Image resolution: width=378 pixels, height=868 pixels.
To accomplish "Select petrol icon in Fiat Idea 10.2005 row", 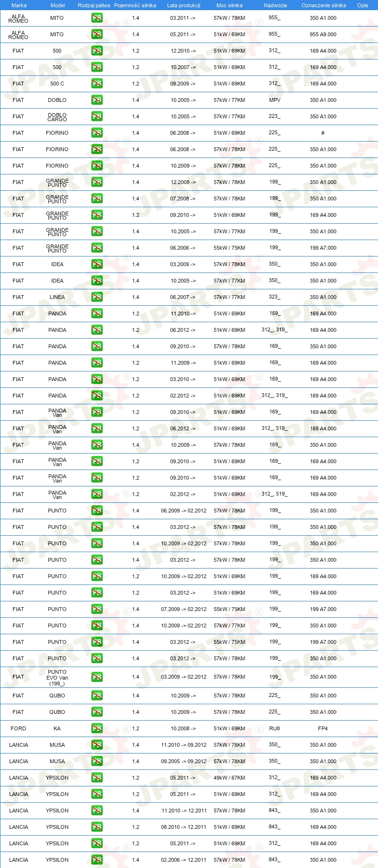I will [97, 281].
